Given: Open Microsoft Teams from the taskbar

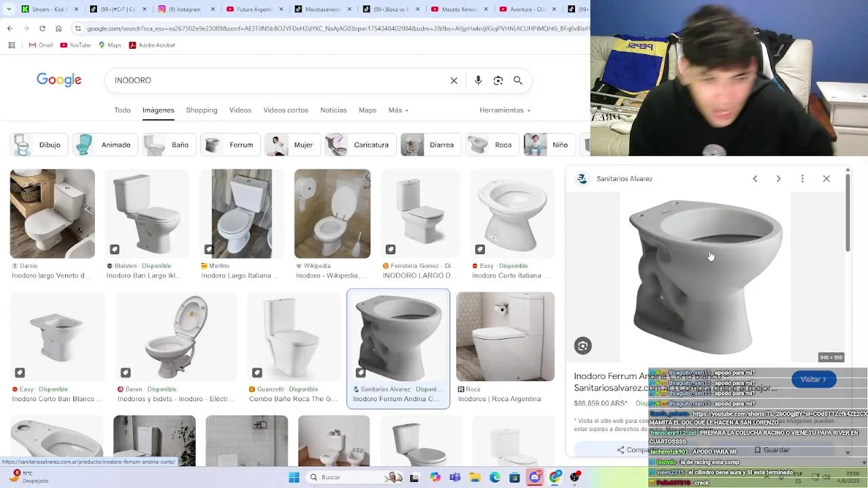Looking at the screenshot, I should point(455,477).
